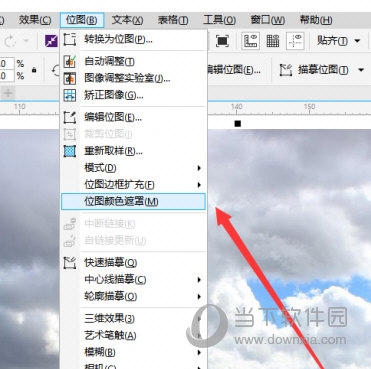371x369 pixels.
Task: Select 位图颜色遮罩(M) menu entry
Action: click(x=134, y=201)
